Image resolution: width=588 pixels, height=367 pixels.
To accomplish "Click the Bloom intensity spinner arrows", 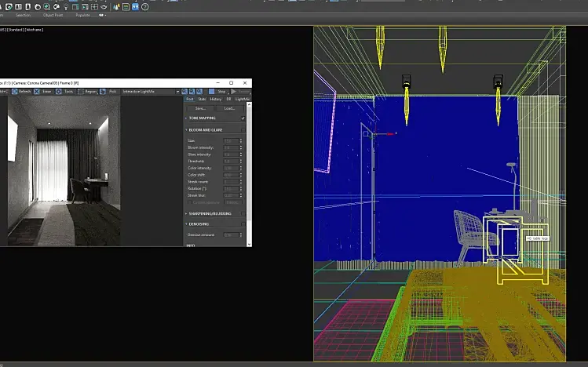I will [x=239, y=147].
